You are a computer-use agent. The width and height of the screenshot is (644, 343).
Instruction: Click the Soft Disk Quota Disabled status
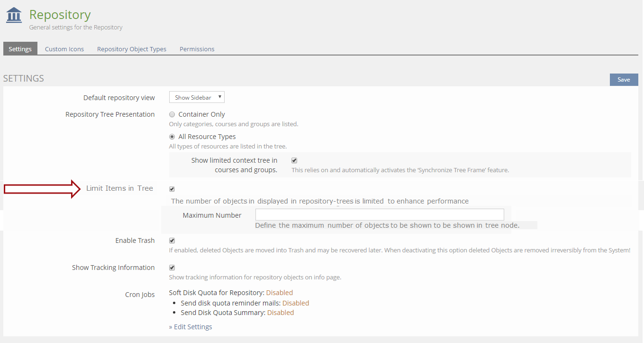[x=279, y=293]
